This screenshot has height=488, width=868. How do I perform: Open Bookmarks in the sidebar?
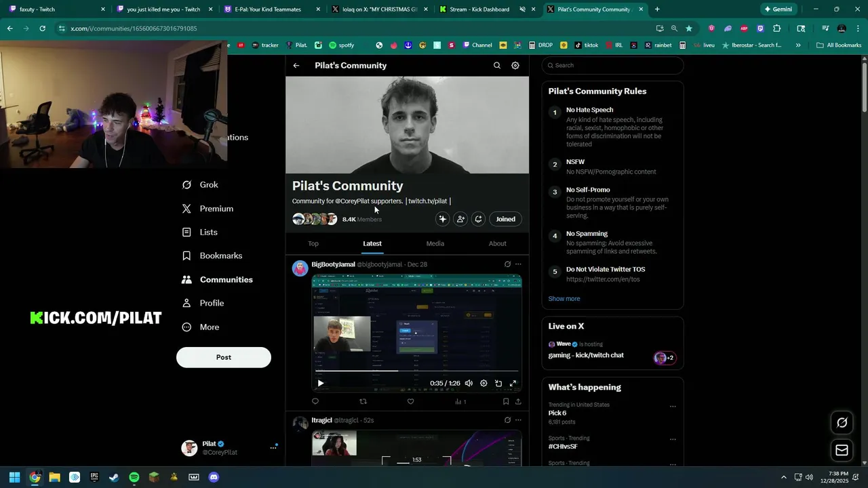coord(212,256)
